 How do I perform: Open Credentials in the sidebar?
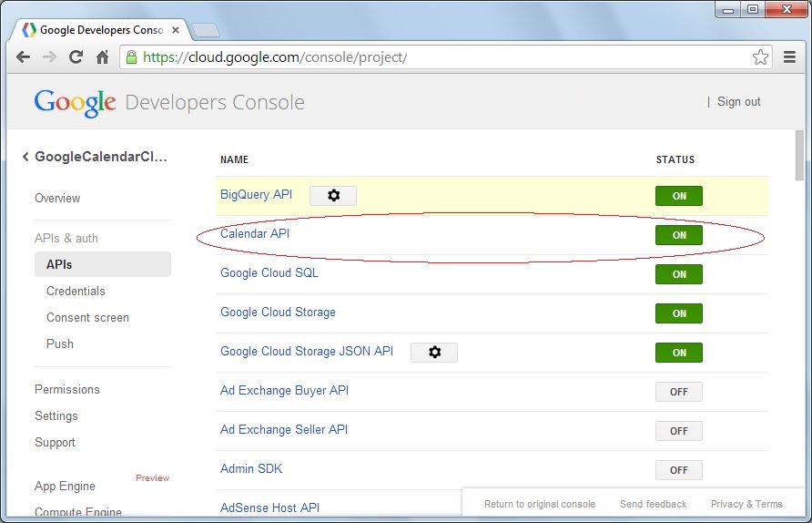click(x=76, y=291)
